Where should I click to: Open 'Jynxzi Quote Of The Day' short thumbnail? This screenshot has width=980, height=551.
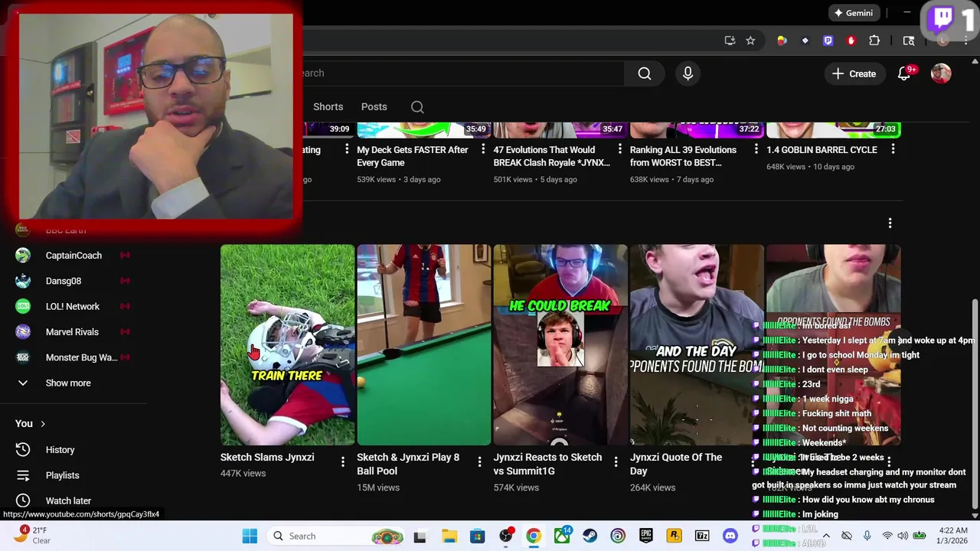coord(697,345)
